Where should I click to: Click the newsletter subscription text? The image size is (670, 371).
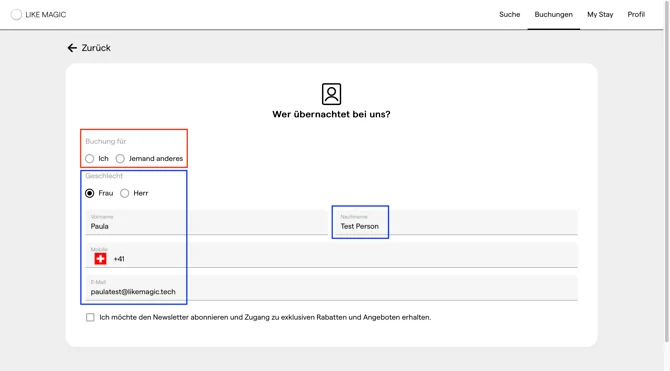[265, 317]
